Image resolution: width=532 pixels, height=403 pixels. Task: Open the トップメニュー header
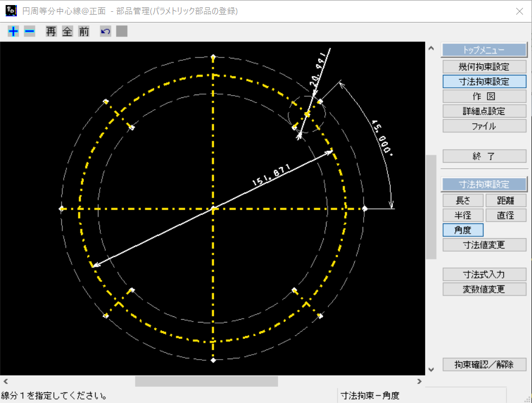(x=484, y=50)
